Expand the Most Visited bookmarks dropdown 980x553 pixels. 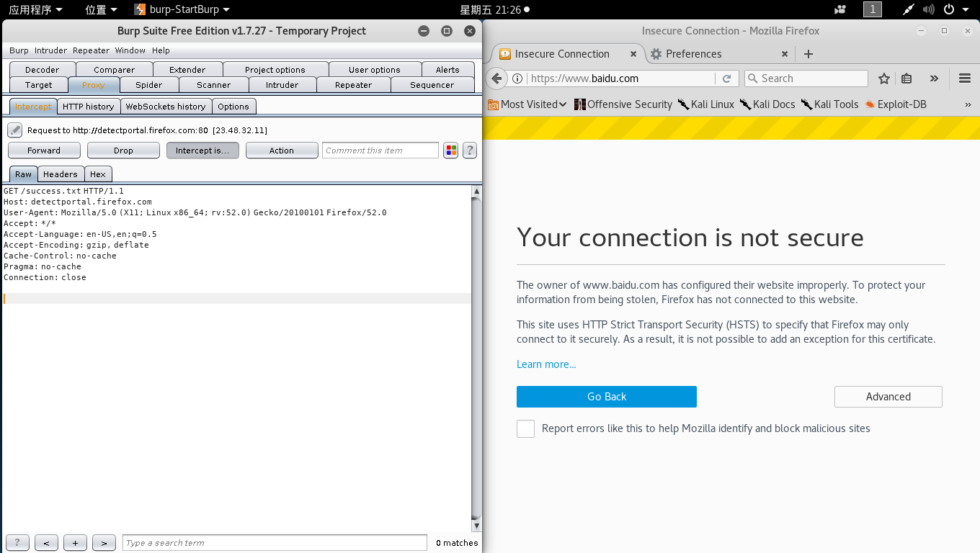click(527, 104)
